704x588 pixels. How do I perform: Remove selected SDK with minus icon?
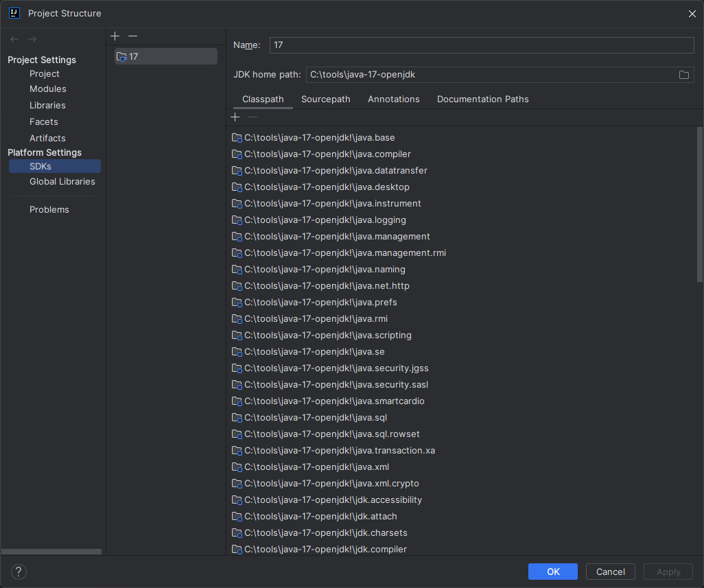[132, 36]
